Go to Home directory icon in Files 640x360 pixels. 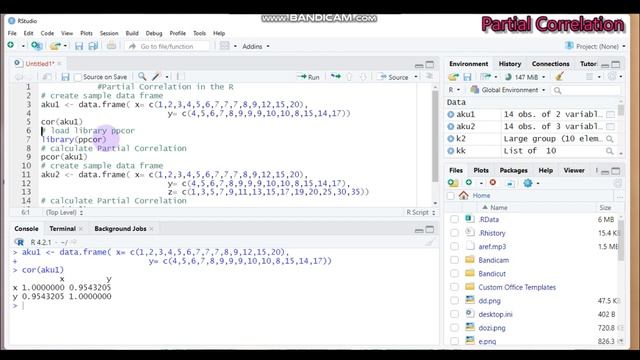click(464, 196)
